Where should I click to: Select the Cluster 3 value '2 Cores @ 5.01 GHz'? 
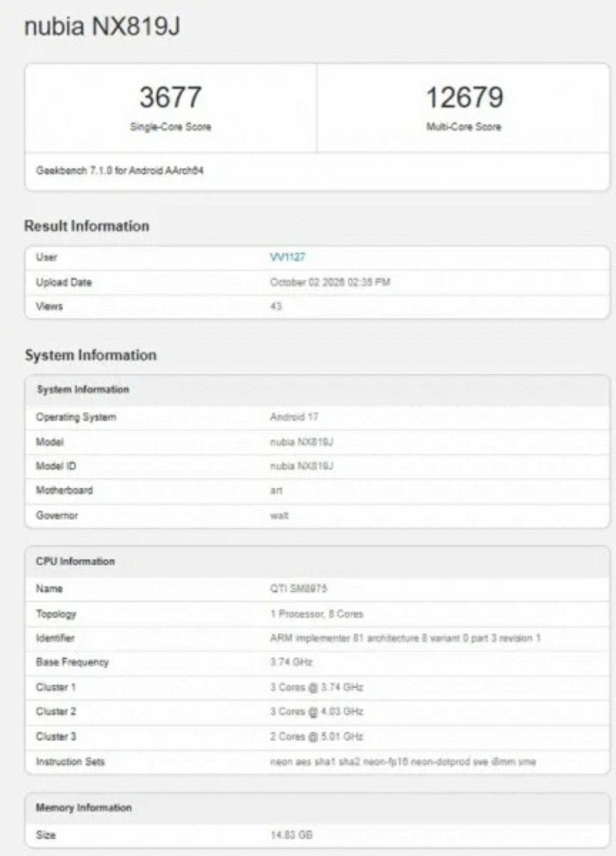pos(317,736)
